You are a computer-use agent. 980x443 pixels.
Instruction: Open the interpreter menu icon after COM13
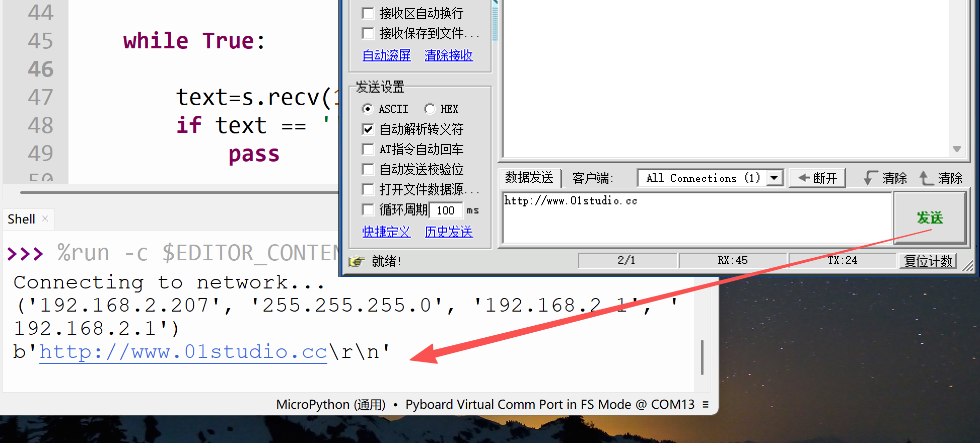[x=706, y=404]
